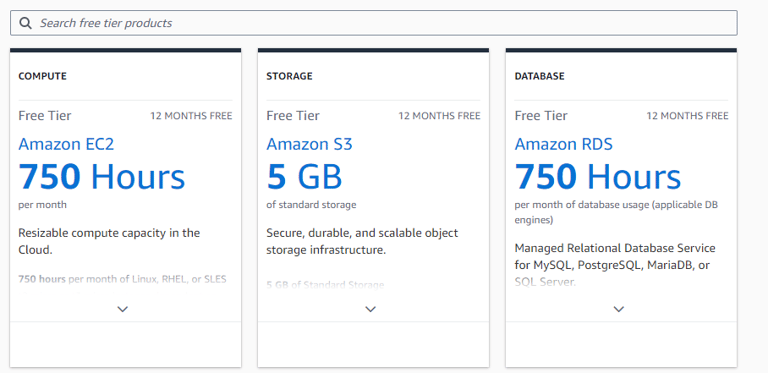Click 12 MONTHS FREE badge on Storage card
The height and width of the screenshot is (373, 768).
439,116
